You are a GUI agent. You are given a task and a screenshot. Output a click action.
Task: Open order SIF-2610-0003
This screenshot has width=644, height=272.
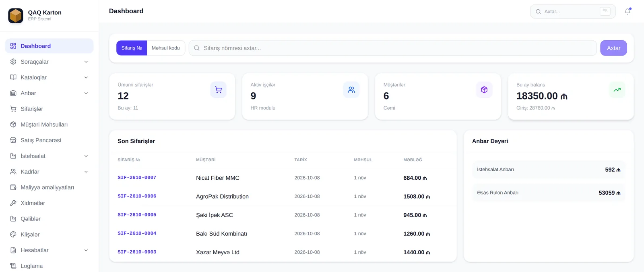(137, 252)
